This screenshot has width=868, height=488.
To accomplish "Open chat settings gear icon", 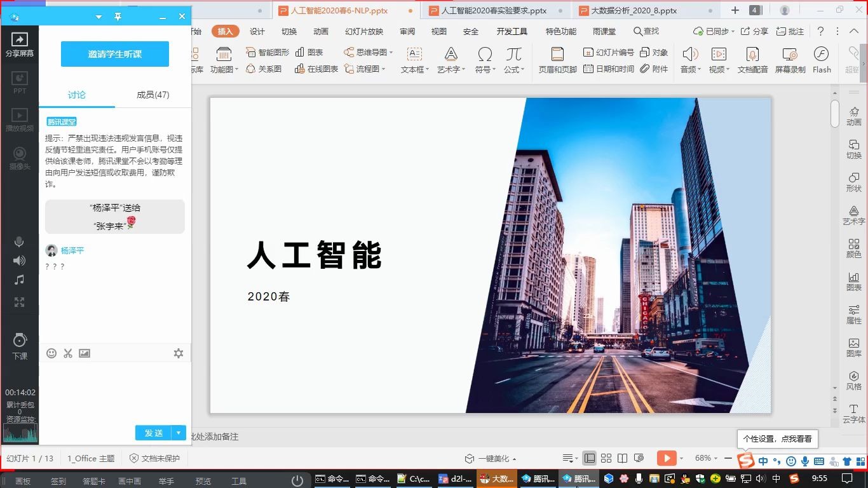I will point(179,353).
